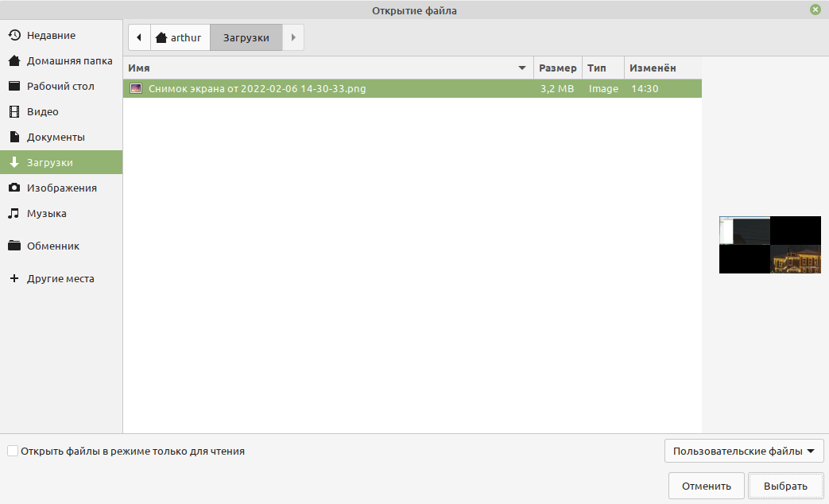829x504 pixels.
Task: Go to arthur home in path bar
Action: coord(179,37)
